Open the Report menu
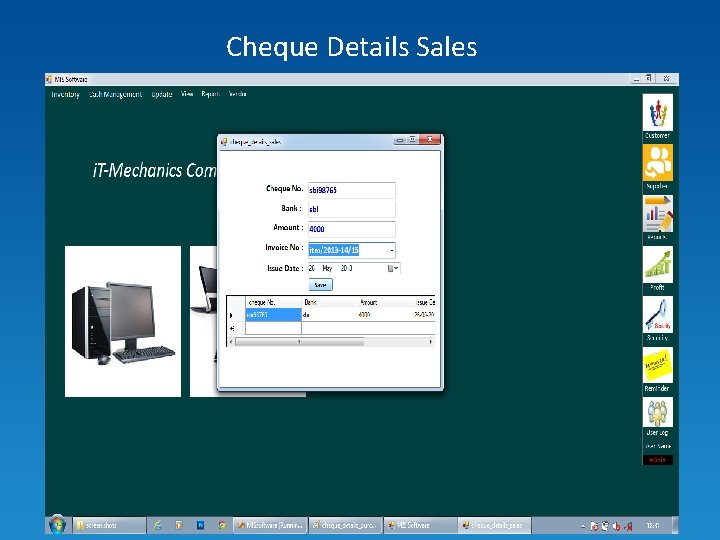 click(x=210, y=94)
